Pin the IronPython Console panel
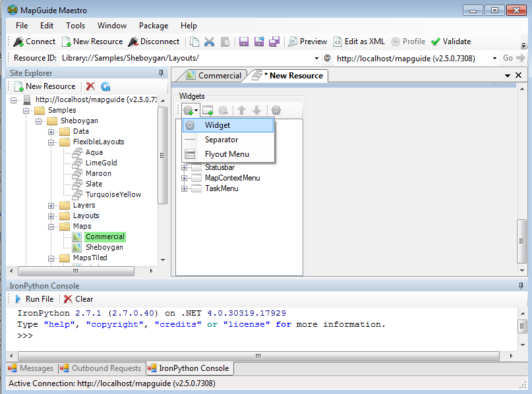The image size is (532, 394). coord(521,286)
